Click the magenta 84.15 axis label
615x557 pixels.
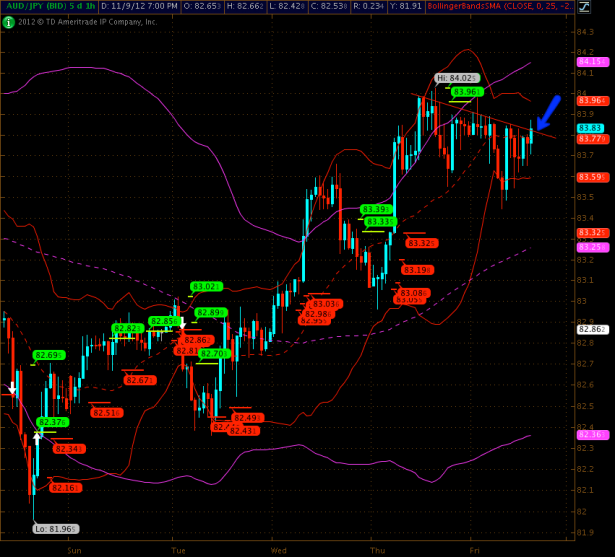588,62
